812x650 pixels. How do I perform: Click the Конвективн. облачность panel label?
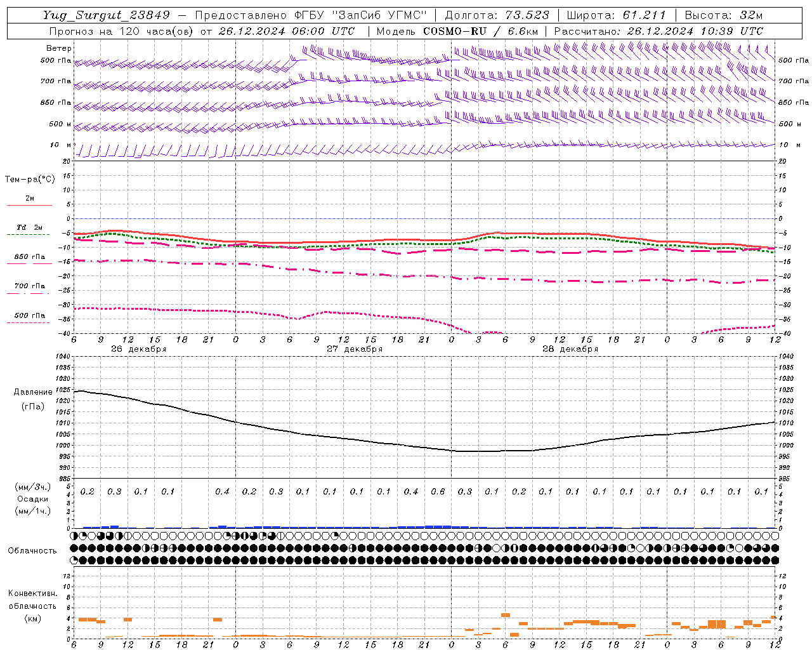coord(32,606)
